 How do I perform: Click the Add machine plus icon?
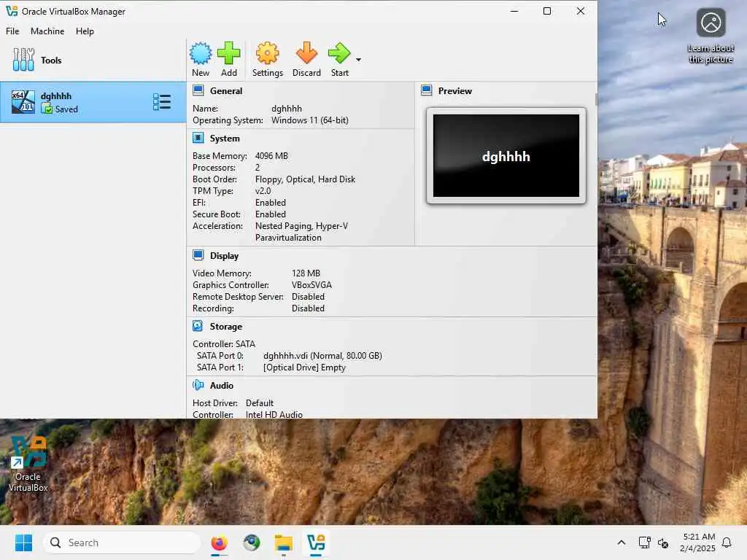tap(228, 53)
